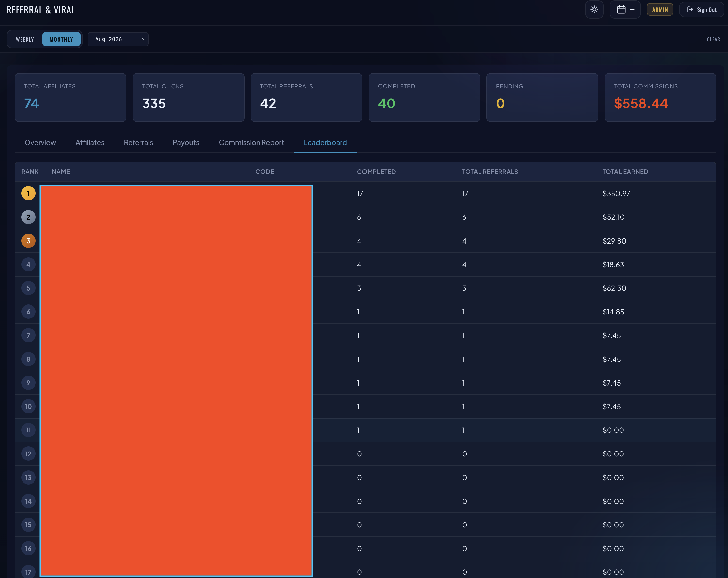Select the Leaderboard tab

[x=325, y=142]
